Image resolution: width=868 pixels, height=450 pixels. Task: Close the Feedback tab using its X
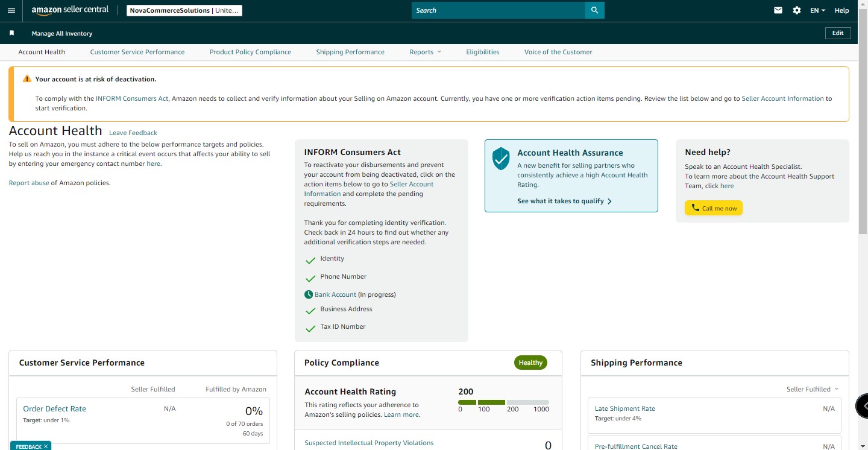click(x=46, y=446)
